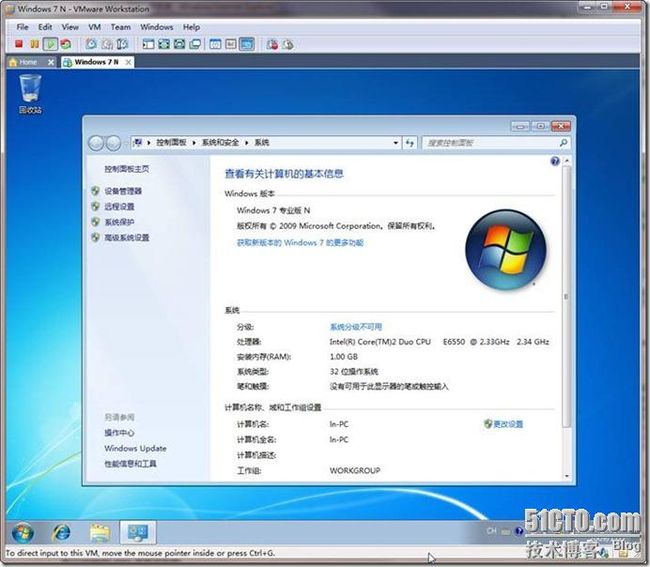Click the Quick Switch mode toolbar icon

[x=164, y=44]
